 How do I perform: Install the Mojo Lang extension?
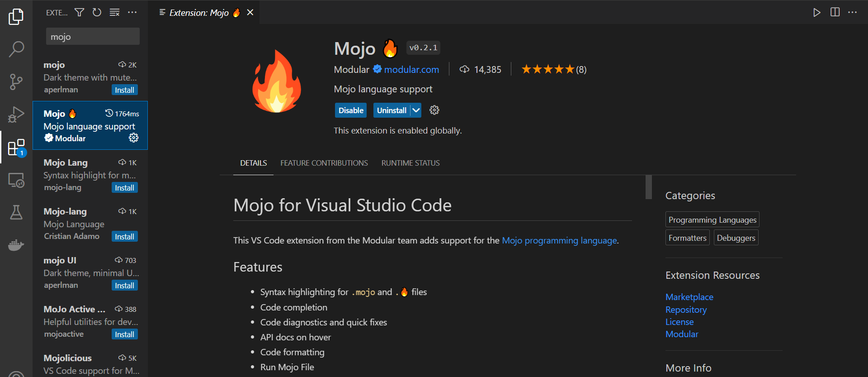pyautogui.click(x=124, y=188)
